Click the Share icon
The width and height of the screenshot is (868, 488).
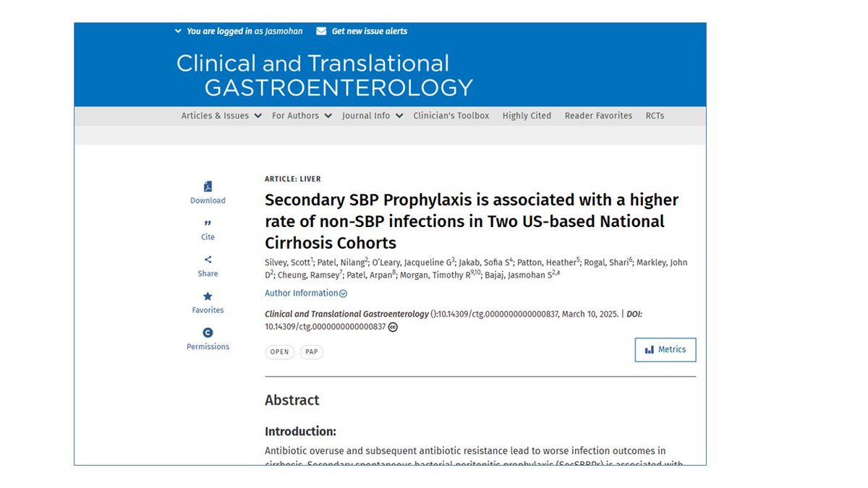coord(208,260)
